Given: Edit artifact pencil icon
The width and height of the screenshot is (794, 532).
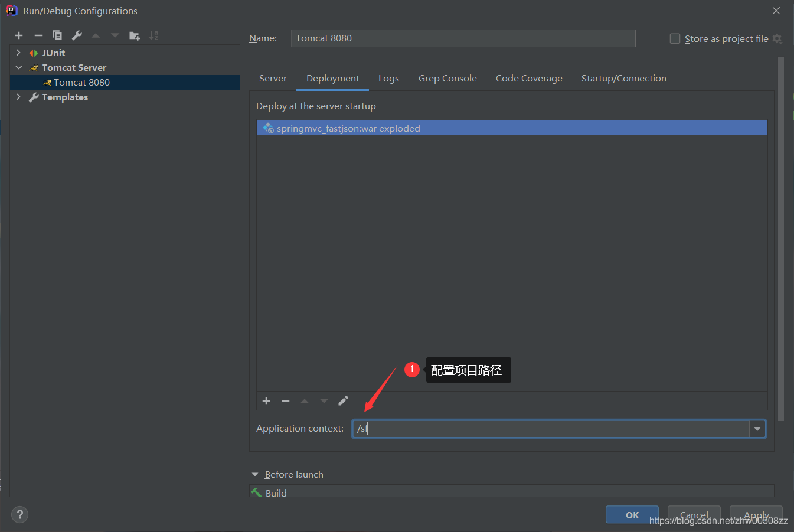Looking at the screenshot, I should coord(343,401).
